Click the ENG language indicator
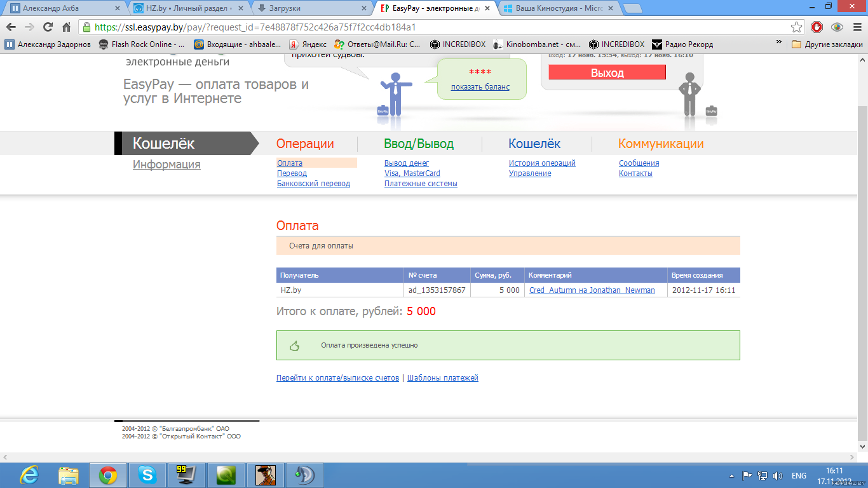868x488 pixels. [x=799, y=475]
